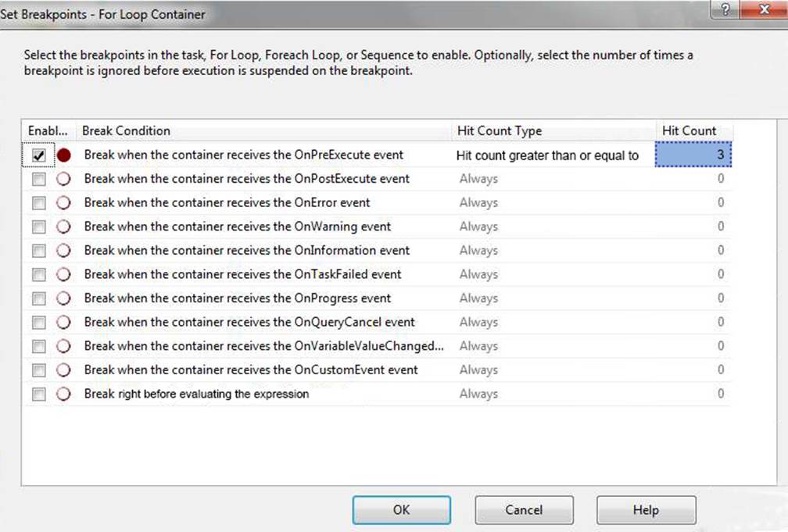
Task: Click the OnPostExecute breakpoint circle icon
Action: pos(64,179)
